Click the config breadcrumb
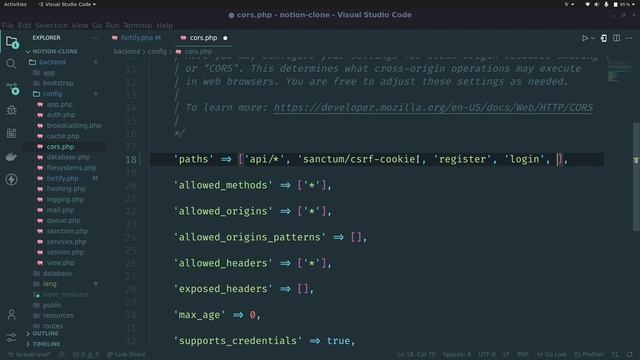 pyautogui.click(x=157, y=51)
